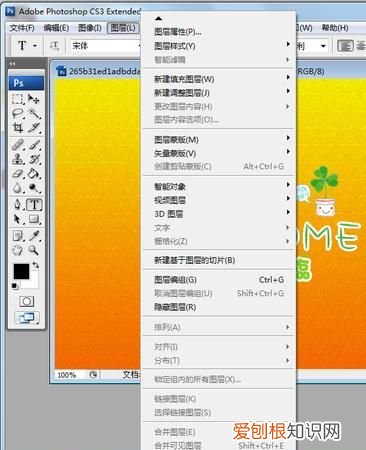Select the Eyedropper tool
Viewport: 366px width, 450px height.
[x=34, y=236]
